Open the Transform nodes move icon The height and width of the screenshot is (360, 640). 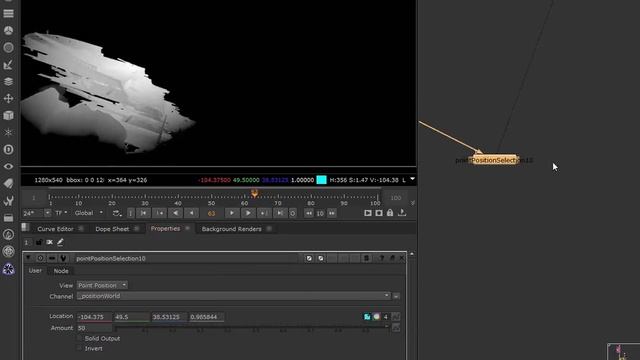(x=8, y=98)
